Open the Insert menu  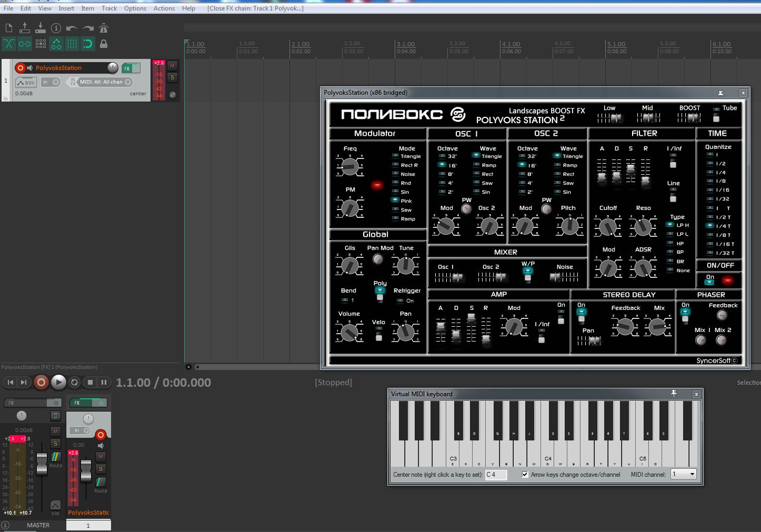click(x=66, y=8)
